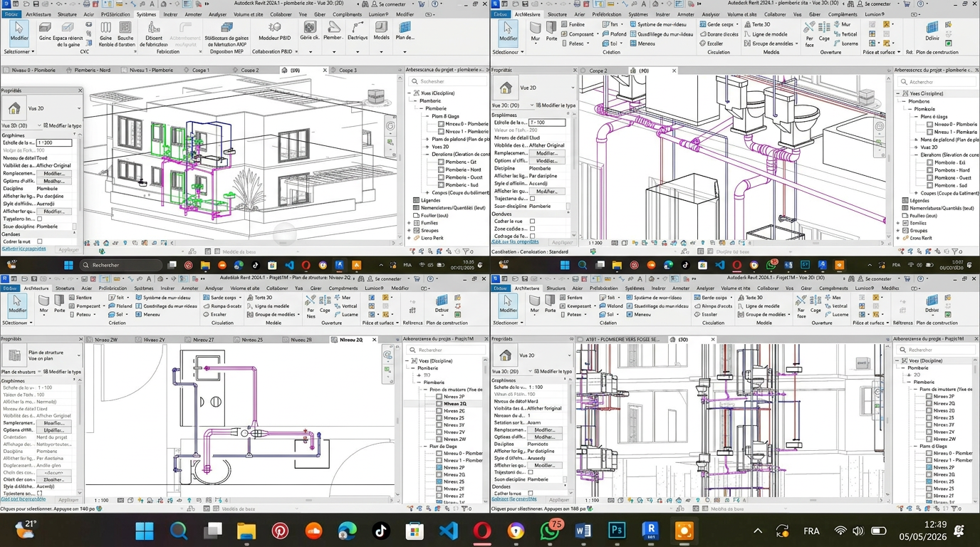This screenshot has width=980, height=547.
Task: Switch to Niveau 2W tab in bottom-left window
Action: (x=105, y=340)
